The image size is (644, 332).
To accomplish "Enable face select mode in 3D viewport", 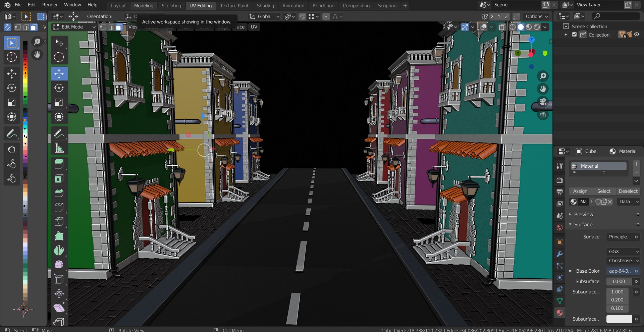I will tap(119, 27).
